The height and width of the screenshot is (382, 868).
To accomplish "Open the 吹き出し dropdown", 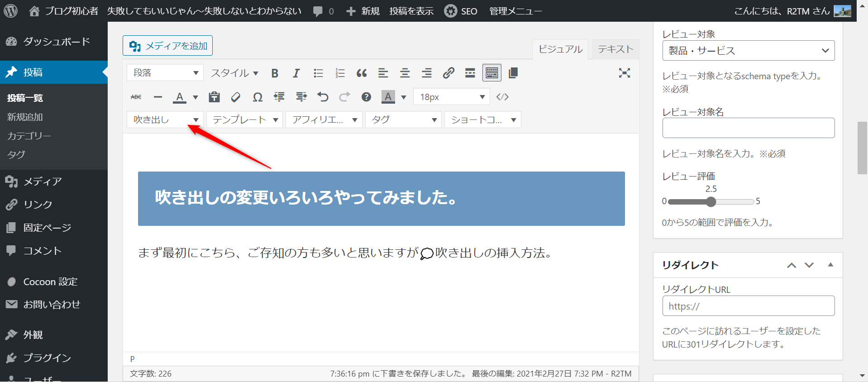I will pos(165,120).
